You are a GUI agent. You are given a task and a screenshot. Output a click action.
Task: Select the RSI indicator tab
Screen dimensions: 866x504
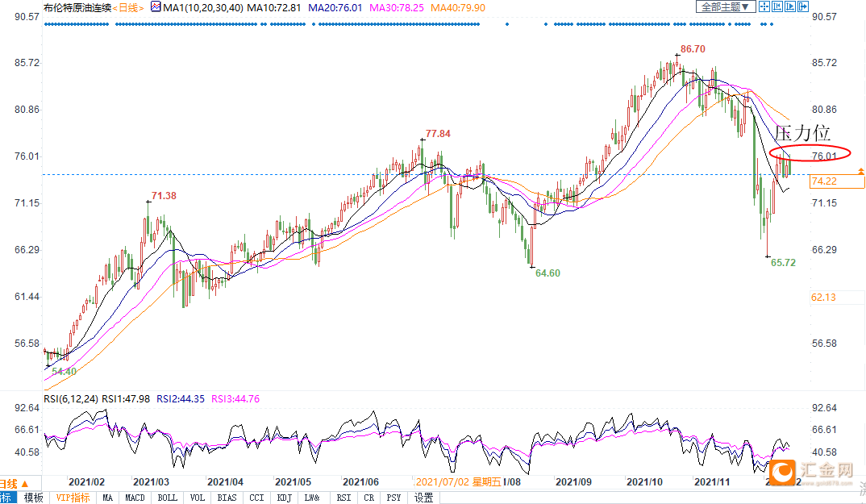pos(343,498)
